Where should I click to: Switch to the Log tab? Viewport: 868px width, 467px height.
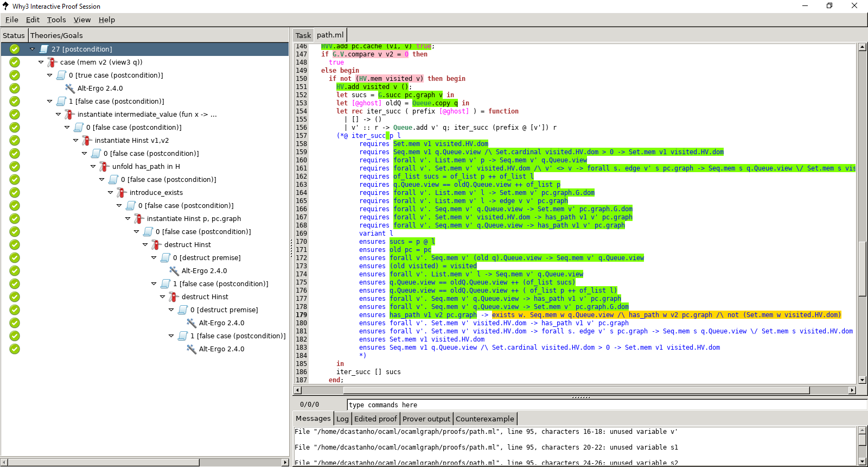click(x=342, y=419)
